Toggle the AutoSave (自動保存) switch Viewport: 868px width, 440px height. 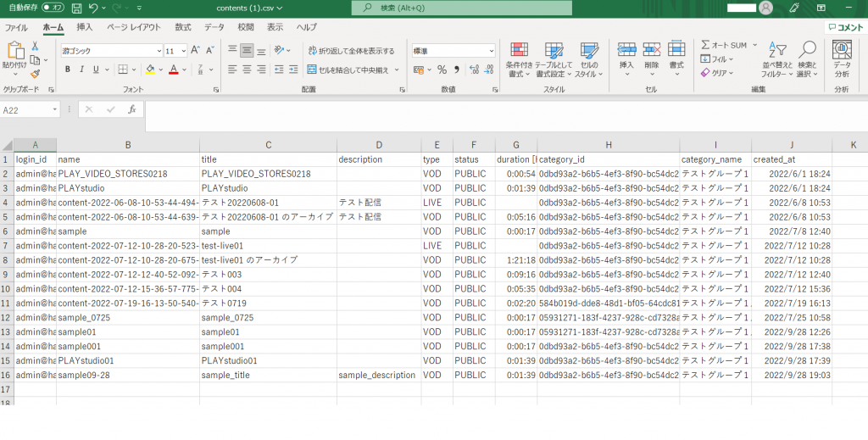(52, 8)
